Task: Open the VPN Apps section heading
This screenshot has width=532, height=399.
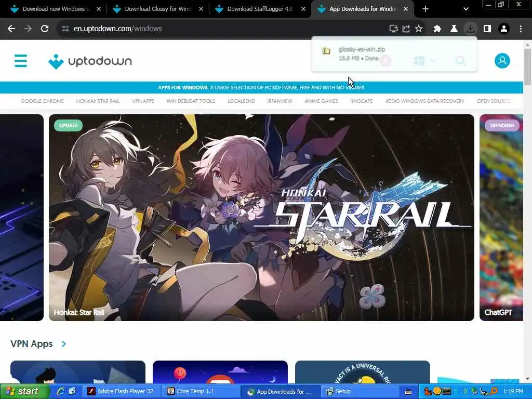Action: [x=32, y=344]
